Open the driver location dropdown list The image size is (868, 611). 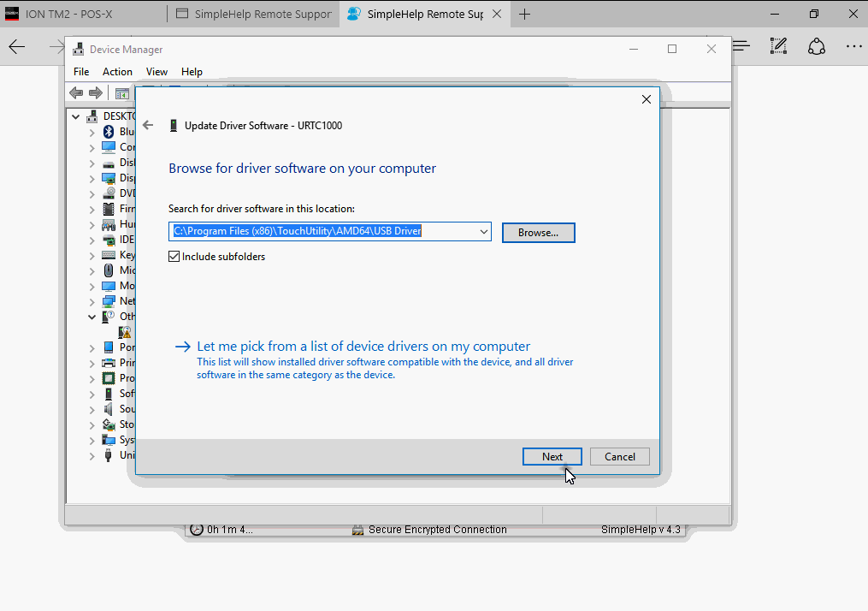(484, 231)
